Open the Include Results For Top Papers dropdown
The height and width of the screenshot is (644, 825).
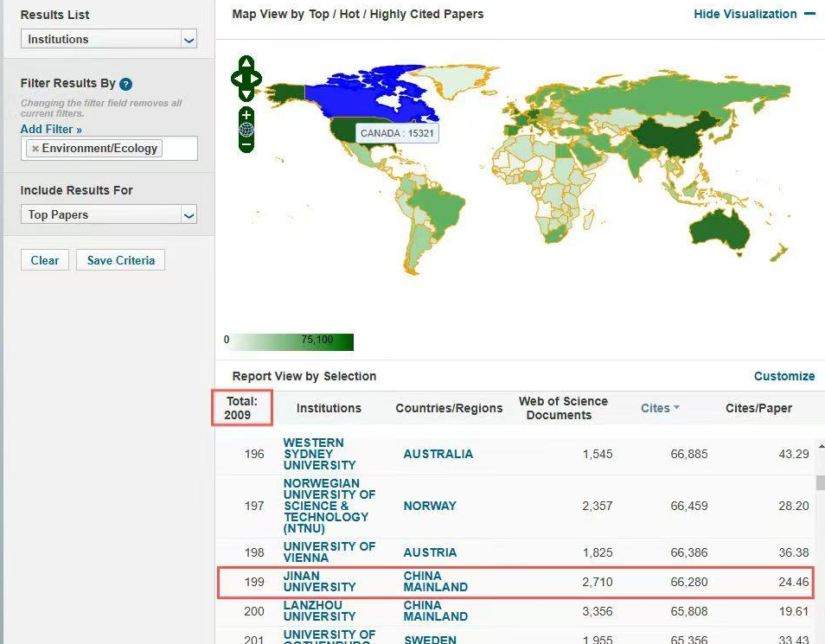point(109,214)
